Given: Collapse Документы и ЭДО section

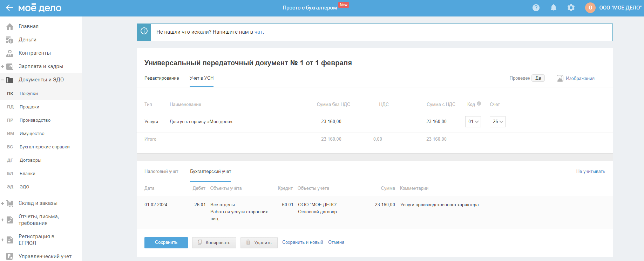Looking at the screenshot, I should pyautogui.click(x=2, y=80).
